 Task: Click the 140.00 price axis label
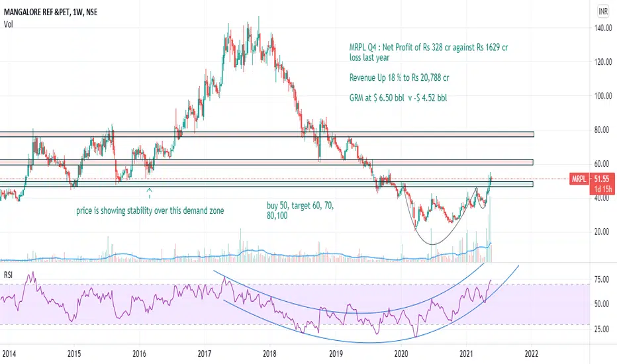(x=603, y=28)
